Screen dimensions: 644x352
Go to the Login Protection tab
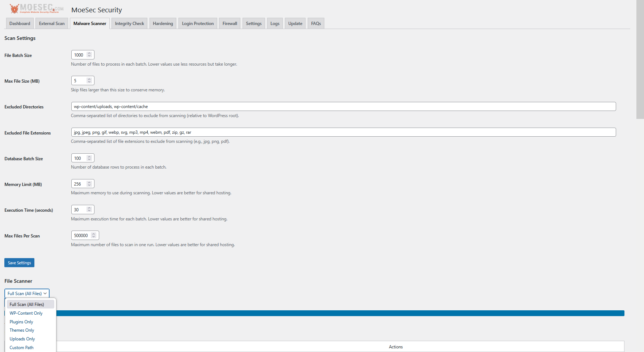pos(198,24)
